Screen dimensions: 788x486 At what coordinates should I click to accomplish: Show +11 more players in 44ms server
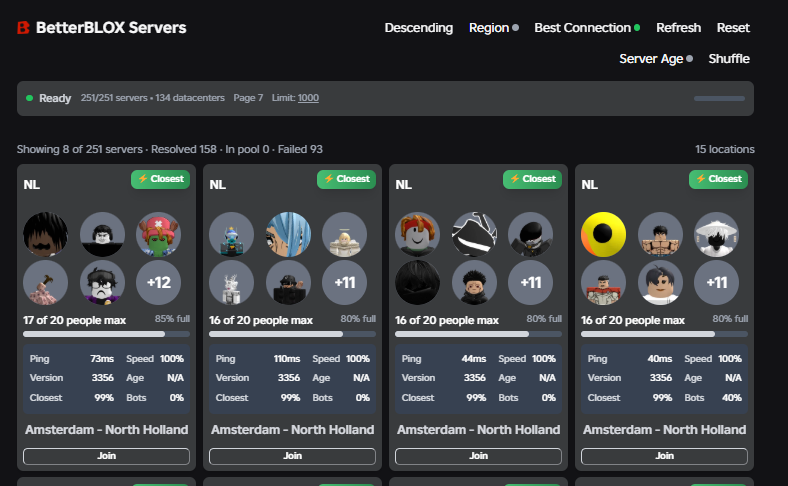pos(530,282)
